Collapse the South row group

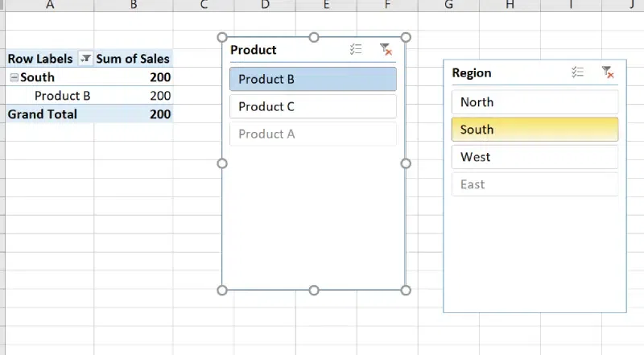tap(14, 77)
